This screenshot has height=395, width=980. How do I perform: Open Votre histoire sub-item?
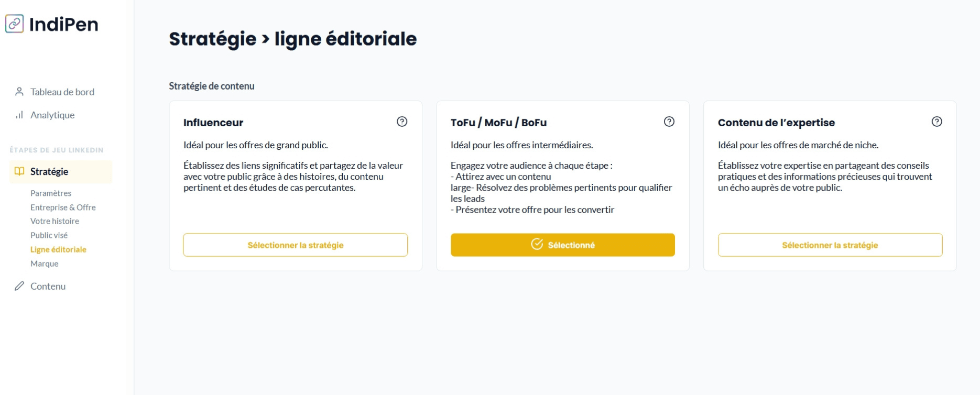pyautogui.click(x=55, y=221)
